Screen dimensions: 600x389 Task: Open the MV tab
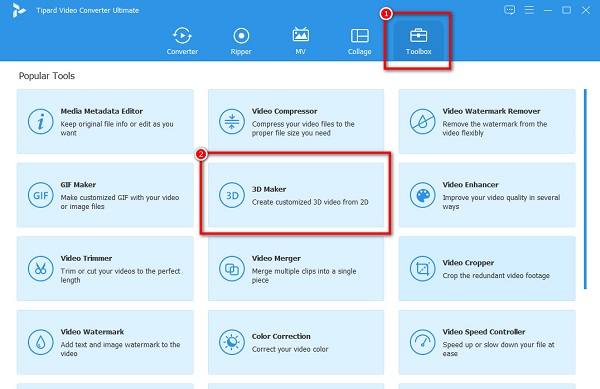point(301,41)
